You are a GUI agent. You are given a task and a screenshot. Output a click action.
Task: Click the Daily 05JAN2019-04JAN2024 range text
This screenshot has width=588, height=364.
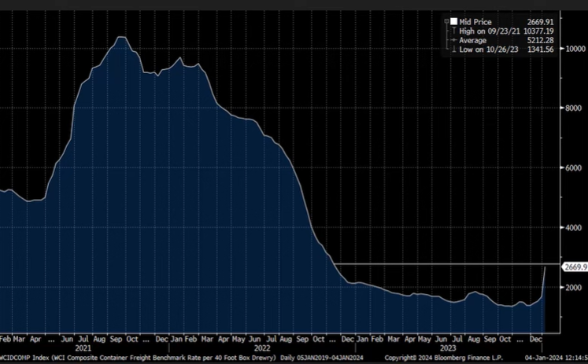tap(322, 358)
